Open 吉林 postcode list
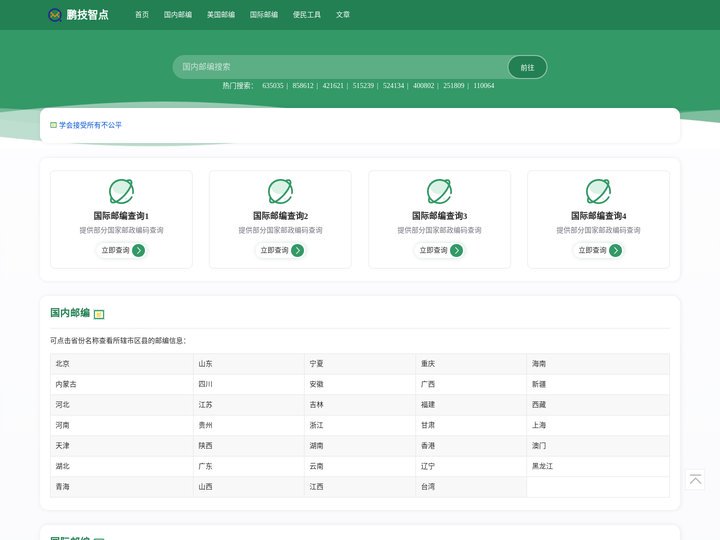The image size is (720, 540). 316,405
